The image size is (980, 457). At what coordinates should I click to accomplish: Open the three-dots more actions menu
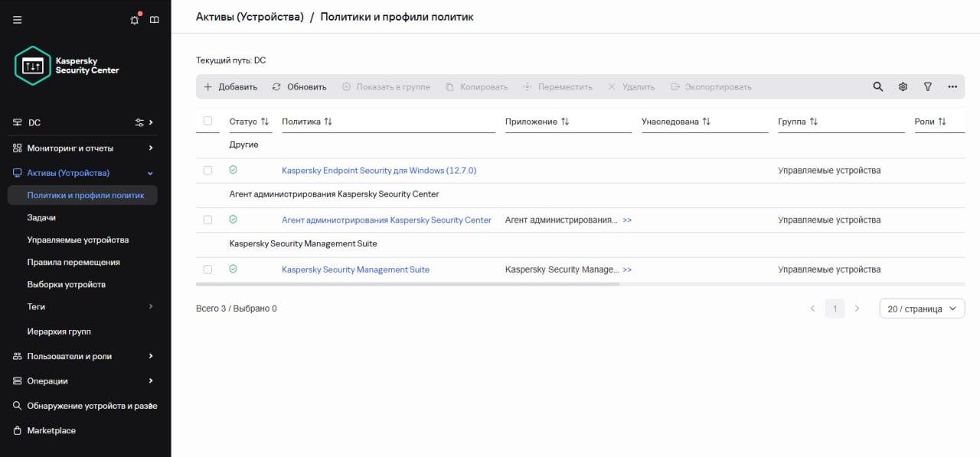pos(952,87)
